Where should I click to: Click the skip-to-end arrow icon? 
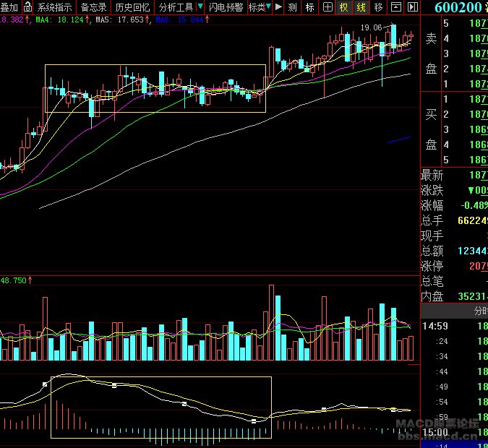(x=412, y=7)
